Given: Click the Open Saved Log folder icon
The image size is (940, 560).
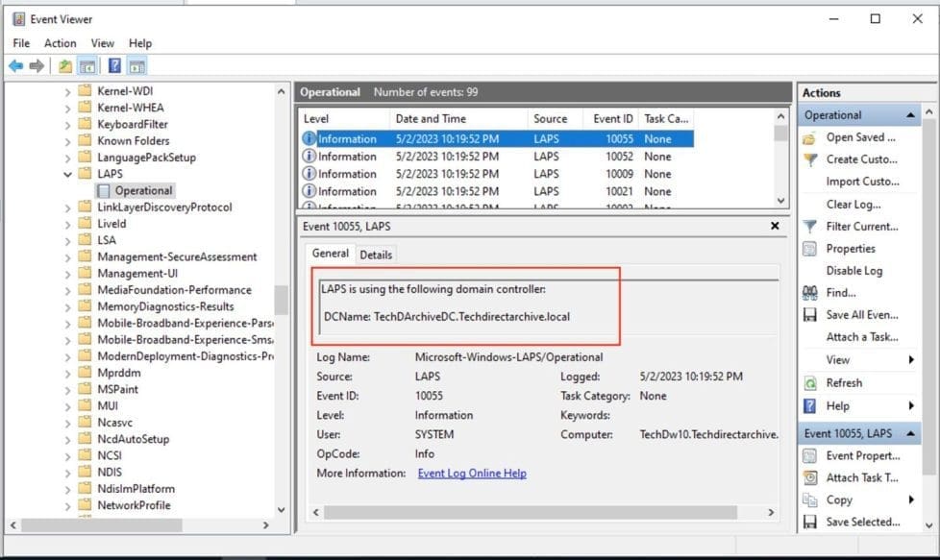Looking at the screenshot, I should click(810, 137).
